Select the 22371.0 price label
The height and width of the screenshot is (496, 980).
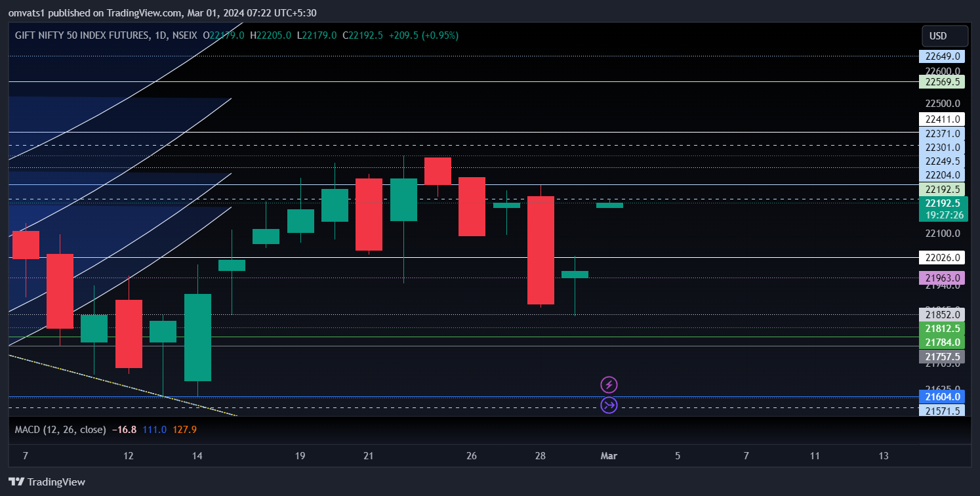coord(942,134)
